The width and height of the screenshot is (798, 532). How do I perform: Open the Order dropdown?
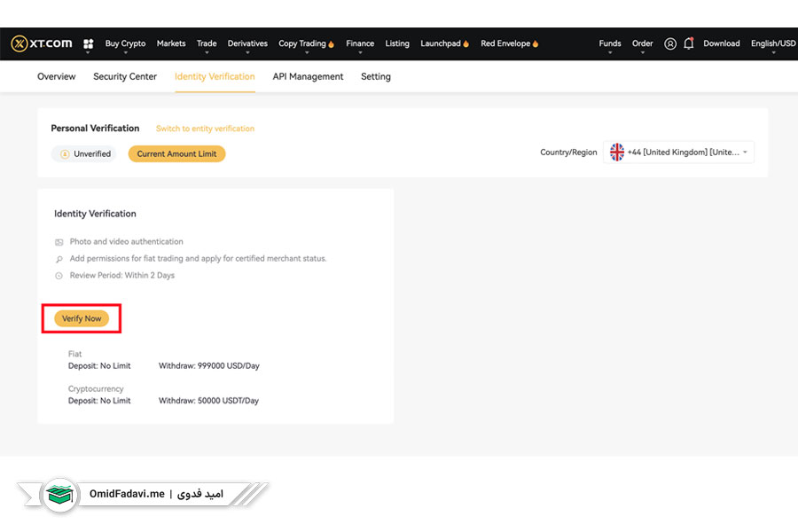pyautogui.click(x=642, y=43)
